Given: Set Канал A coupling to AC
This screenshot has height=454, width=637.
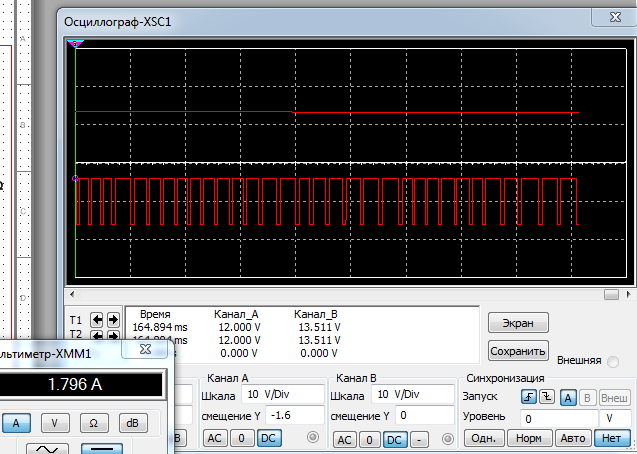Looking at the screenshot, I should pyautogui.click(x=215, y=438).
